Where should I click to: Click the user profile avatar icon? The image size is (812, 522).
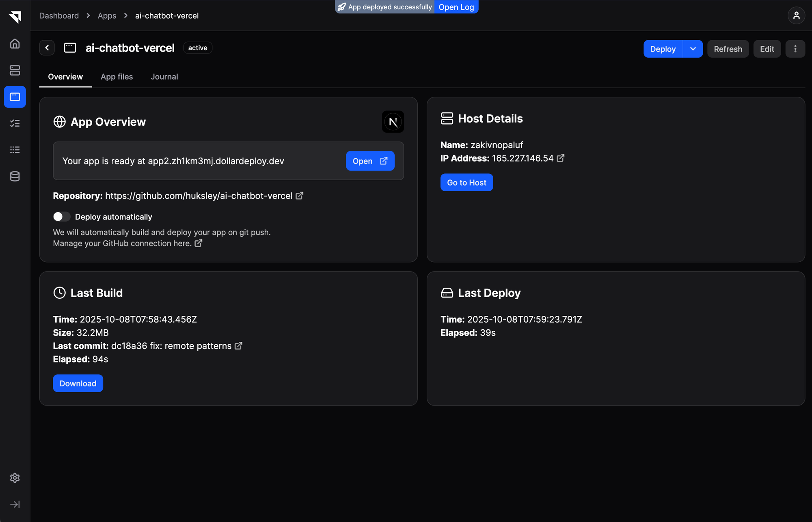(x=796, y=16)
